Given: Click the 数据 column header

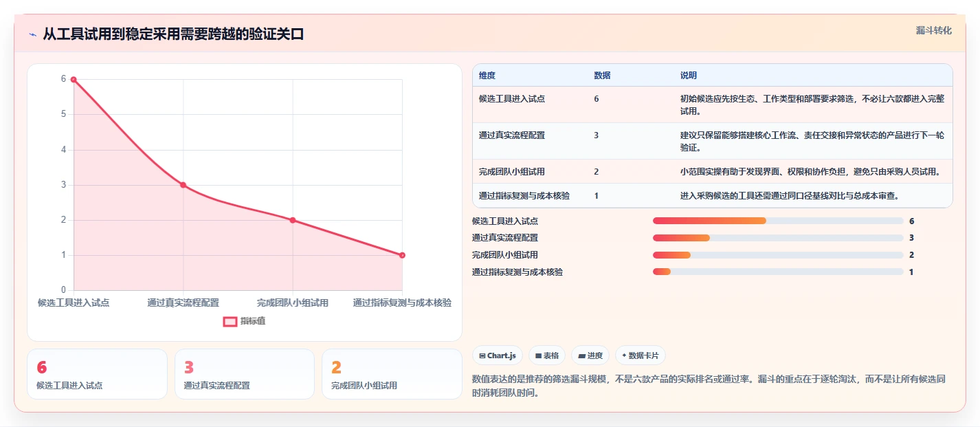Looking at the screenshot, I should pyautogui.click(x=602, y=76).
